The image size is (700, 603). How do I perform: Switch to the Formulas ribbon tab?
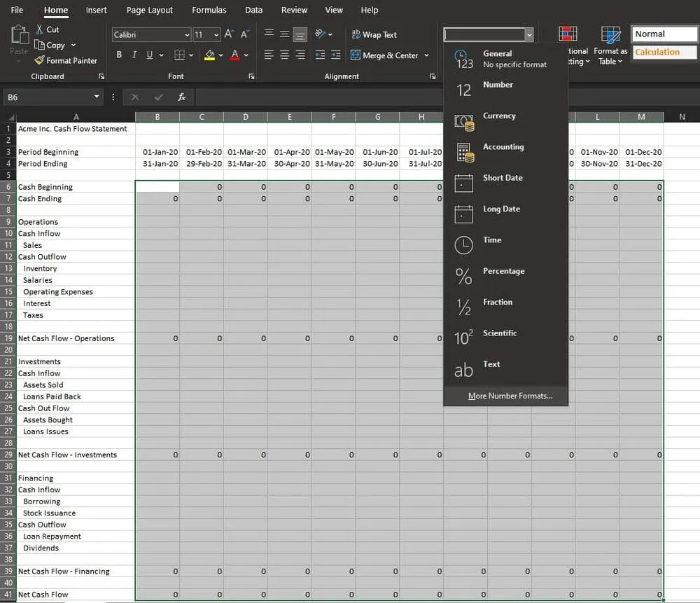[x=209, y=11]
